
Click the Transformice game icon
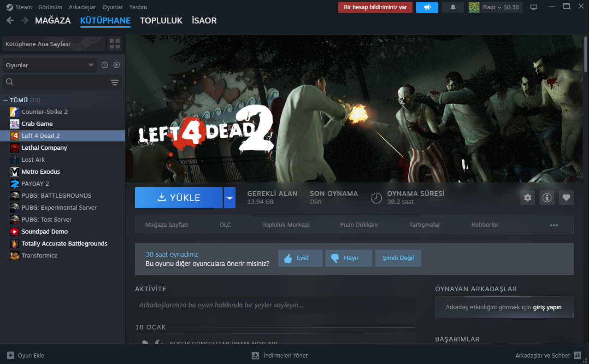15,256
